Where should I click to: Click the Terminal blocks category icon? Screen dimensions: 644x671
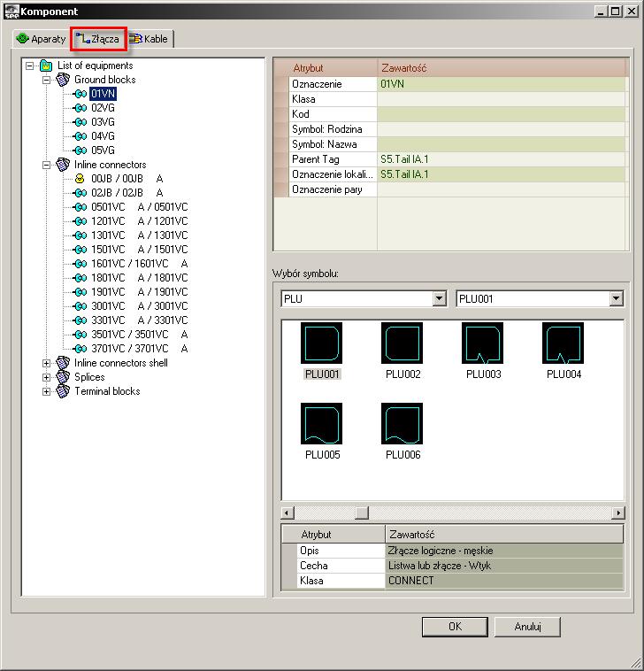63,391
